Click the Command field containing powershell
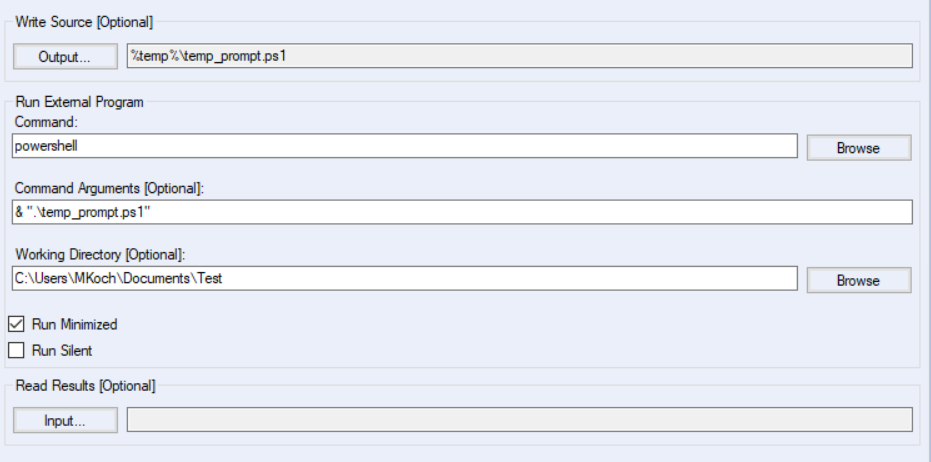 click(x=405, y=146)
